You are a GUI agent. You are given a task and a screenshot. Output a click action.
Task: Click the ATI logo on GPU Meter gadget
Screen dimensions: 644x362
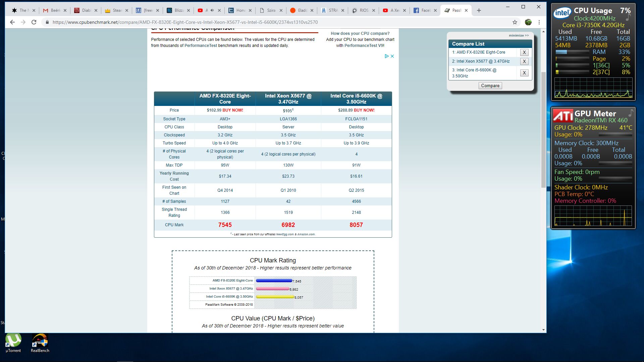pyautogui.click(x=563, y=116)
